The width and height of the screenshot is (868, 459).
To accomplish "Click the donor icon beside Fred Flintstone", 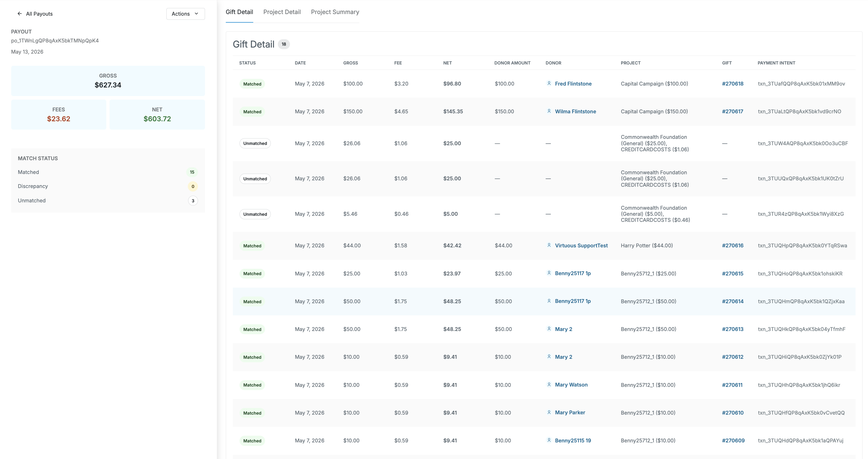I will point(549,83).
